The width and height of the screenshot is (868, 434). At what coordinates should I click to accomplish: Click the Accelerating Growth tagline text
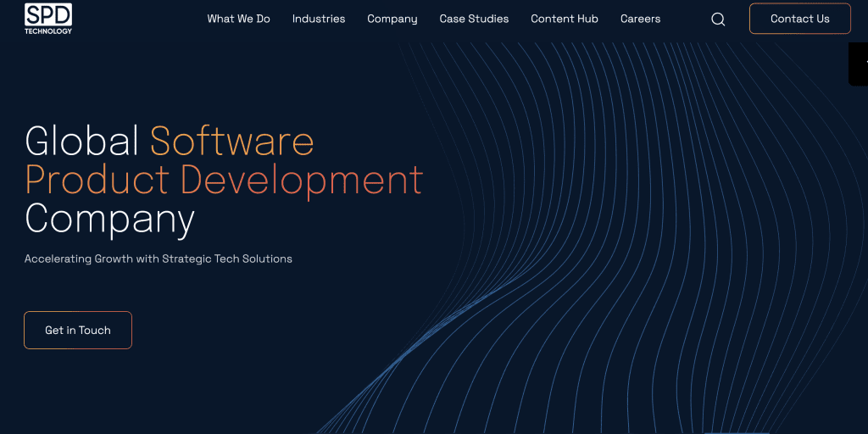(x=159, y=259)
